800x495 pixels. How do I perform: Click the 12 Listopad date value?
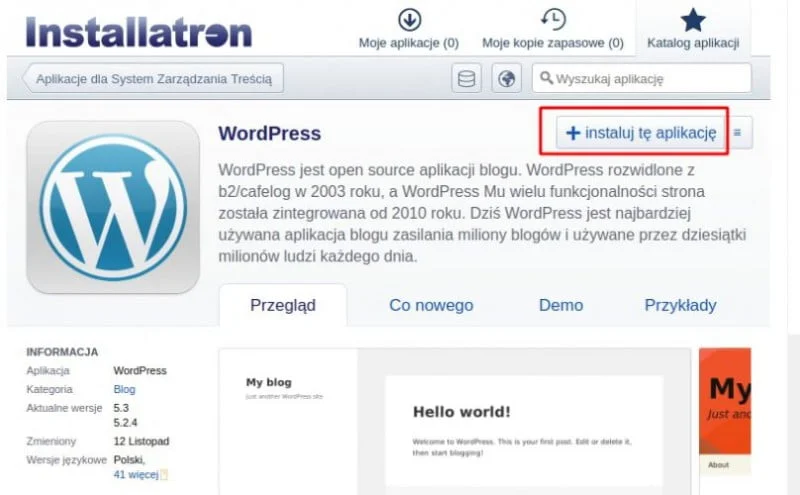coord(141,441)
